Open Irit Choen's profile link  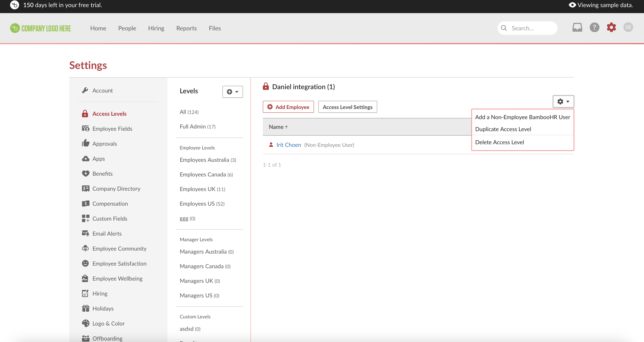pyautogui.click(x=288, y=145)
